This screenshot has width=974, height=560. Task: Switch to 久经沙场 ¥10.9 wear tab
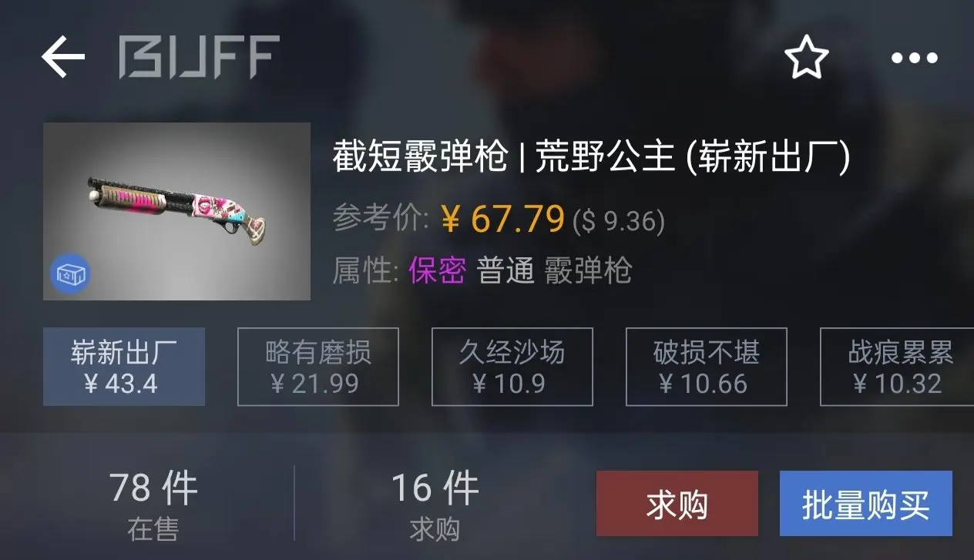click(x=512, y=367)
